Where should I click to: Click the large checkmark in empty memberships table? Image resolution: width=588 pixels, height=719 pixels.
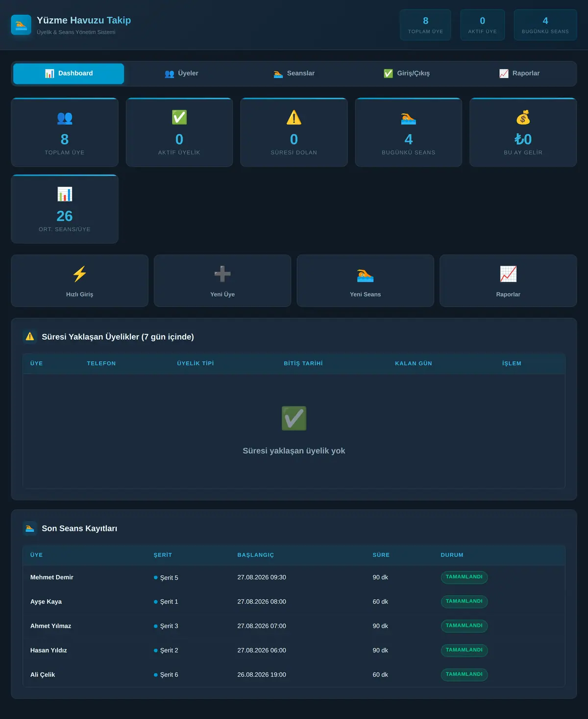[294, 419]
